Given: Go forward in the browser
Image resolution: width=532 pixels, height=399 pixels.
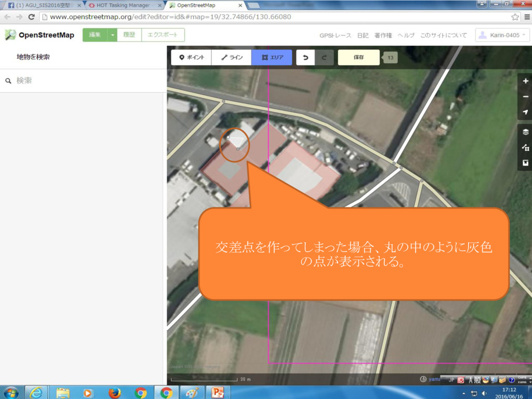Looking at the screenshot, I should pyautogui.click(x=19, y=17).
